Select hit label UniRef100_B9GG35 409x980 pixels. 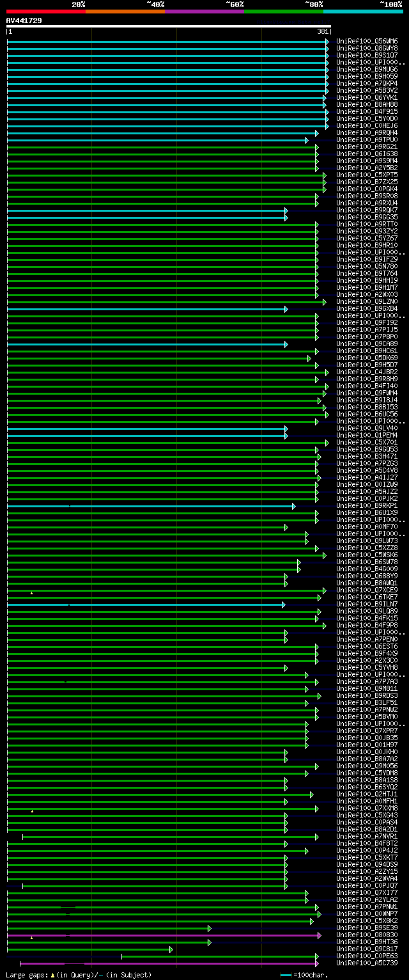(x=367, y=217)
